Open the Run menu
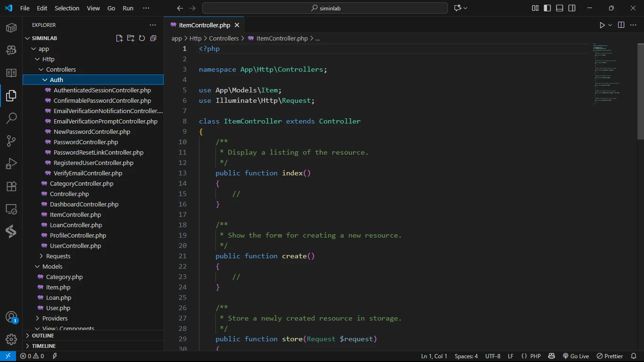The width and height of the screenshot is (644, 362). (x=128, y=8)
